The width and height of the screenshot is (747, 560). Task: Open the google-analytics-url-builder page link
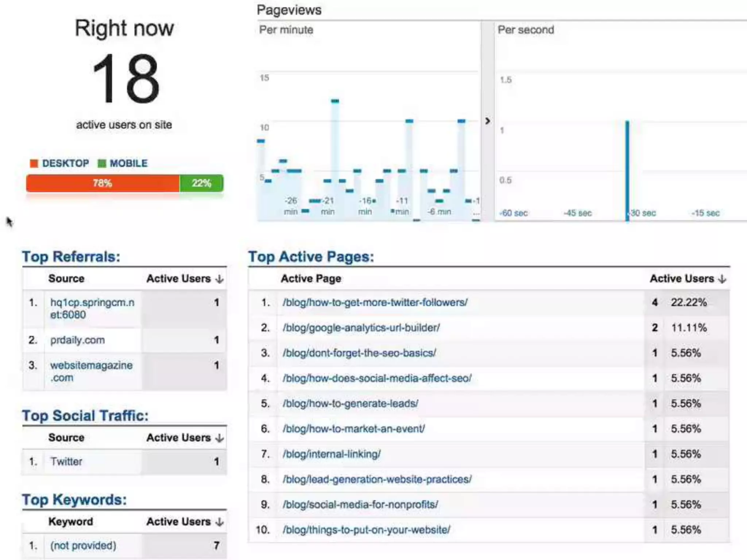point(361,327)
